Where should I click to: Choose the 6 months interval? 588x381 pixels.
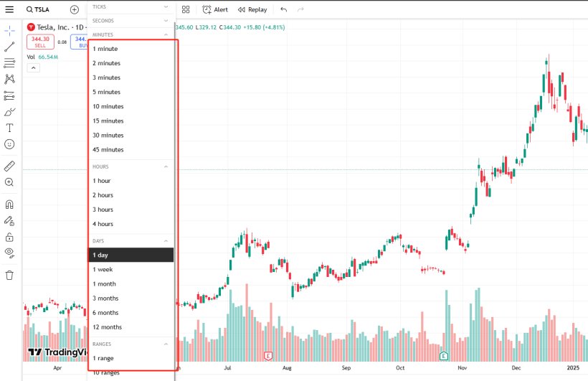[x=131, y=313]
